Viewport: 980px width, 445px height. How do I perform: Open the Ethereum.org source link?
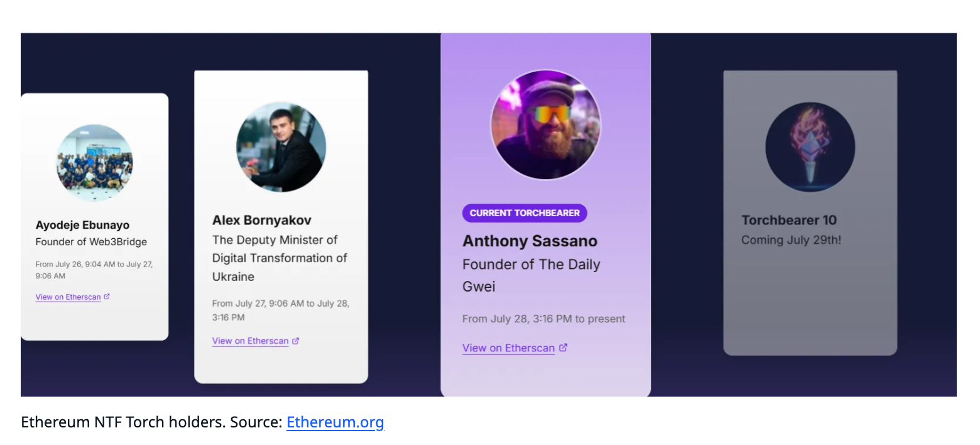pos(335,422)
